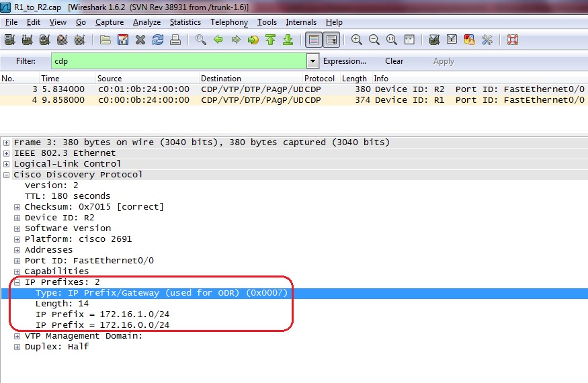Find a packet magnifier icon

[x=201, y=40]
